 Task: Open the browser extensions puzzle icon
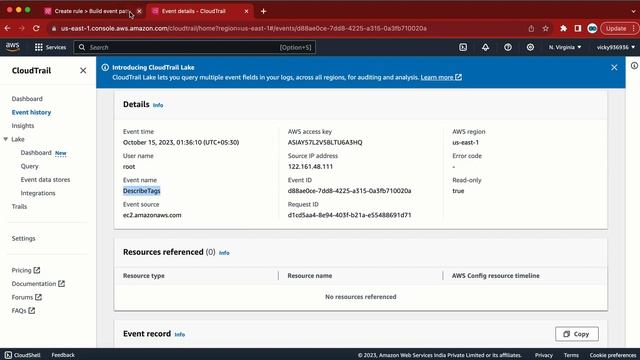[x=564, y=28]
